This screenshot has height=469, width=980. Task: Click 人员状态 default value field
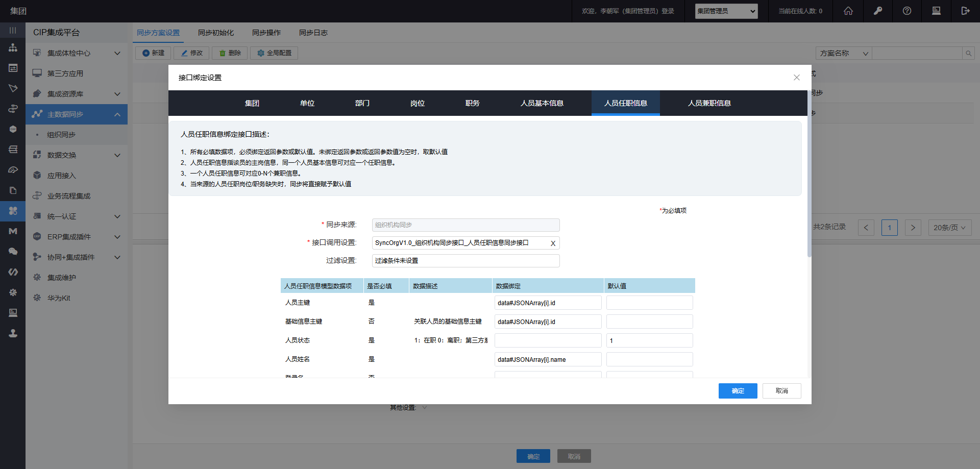(649, 340)
